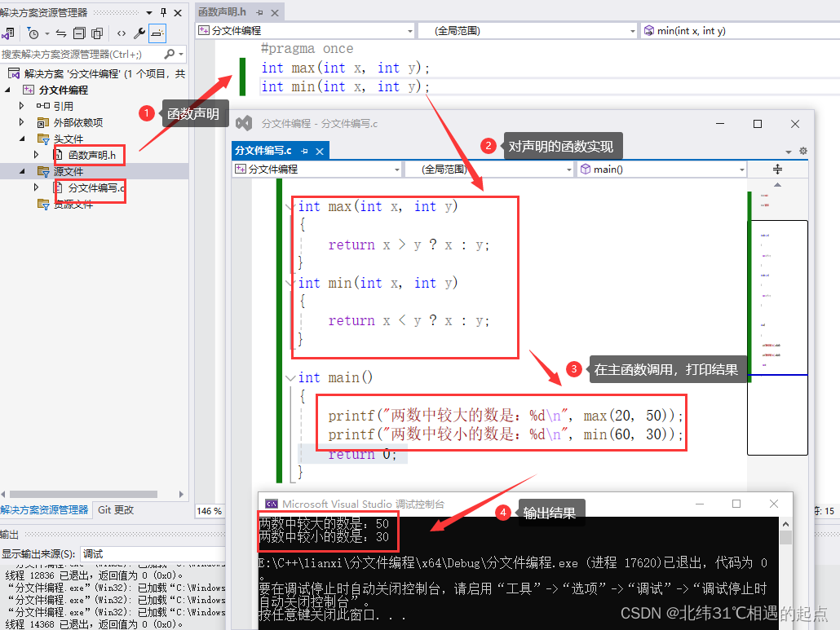Collapse the 头文件 folder
This screenshot has width=840, height=630.
pyautogui.click(x=22, y=139)
